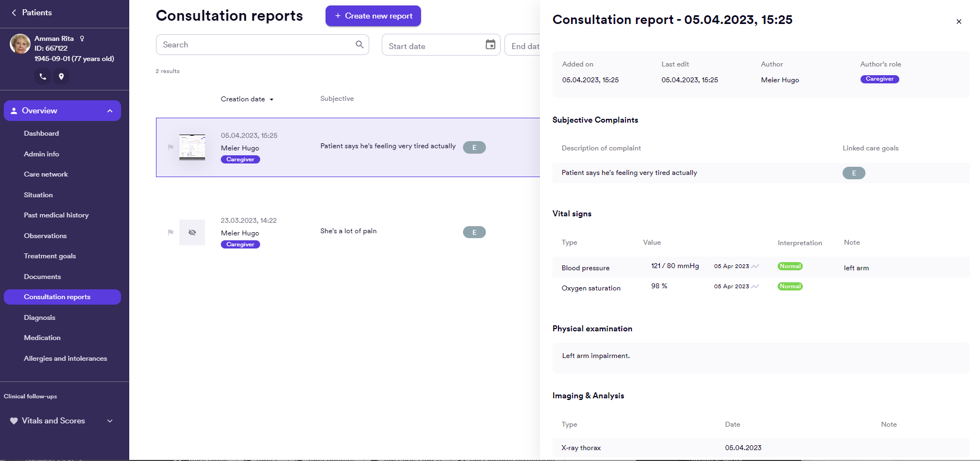Viewport: 980px width, 461px height.
Task: Expand the Vitals and Scores section
Action: pos(110,421)
